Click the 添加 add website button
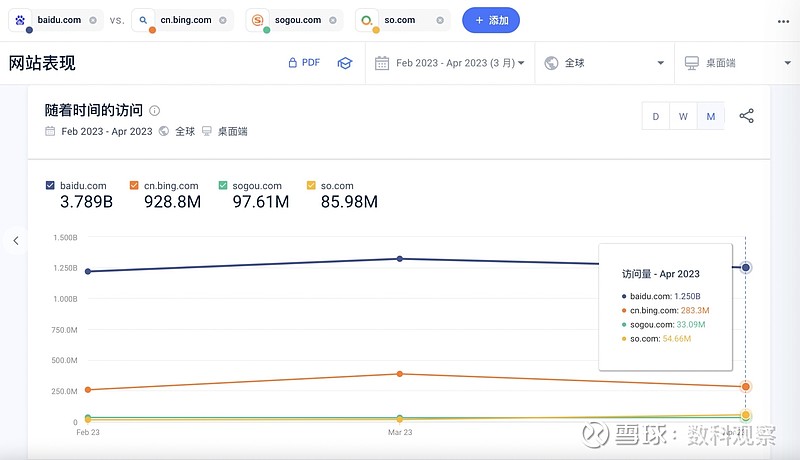 pyautogui.click(x=491, y=20)
